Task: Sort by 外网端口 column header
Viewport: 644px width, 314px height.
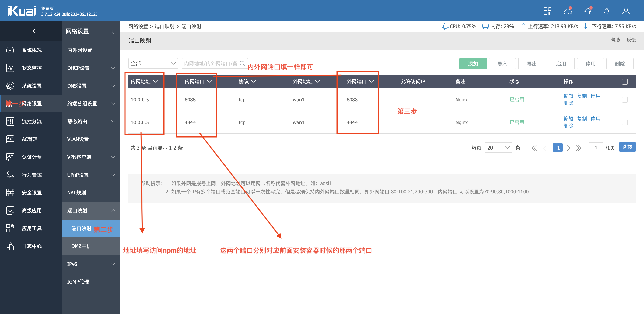Action: pyautogui.click(x=360, y=82)
